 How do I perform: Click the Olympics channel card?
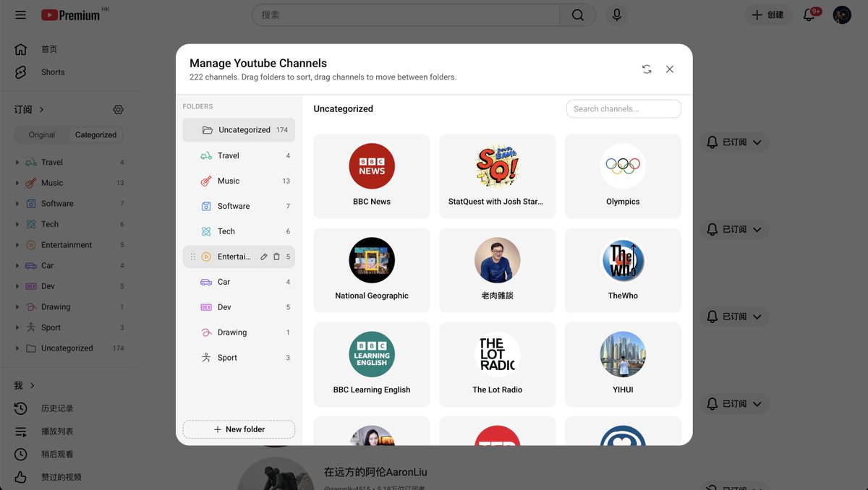tap(623, 176)
